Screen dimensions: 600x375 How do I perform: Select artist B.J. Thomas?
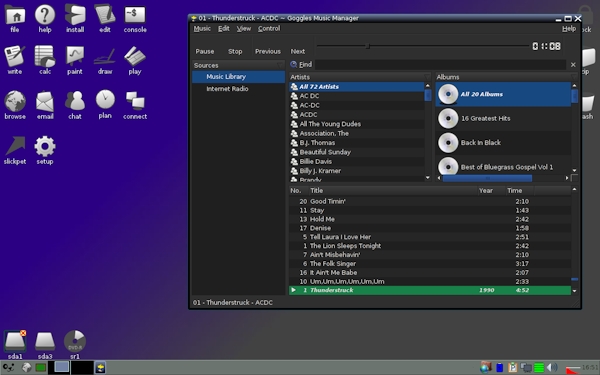pos(357,143)
